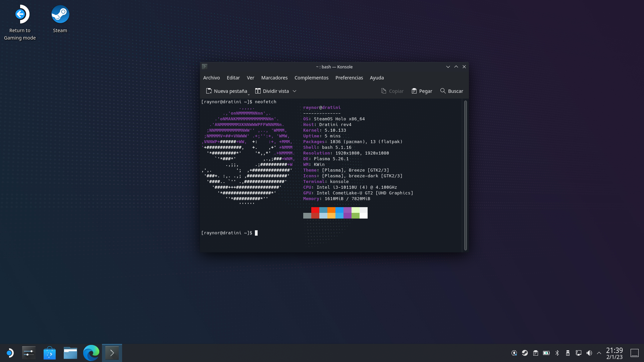Open the Preferencias menu in Konsole
Image resolution: width=644 pixels, height=362 pixels.
click(x=349, y=77)
